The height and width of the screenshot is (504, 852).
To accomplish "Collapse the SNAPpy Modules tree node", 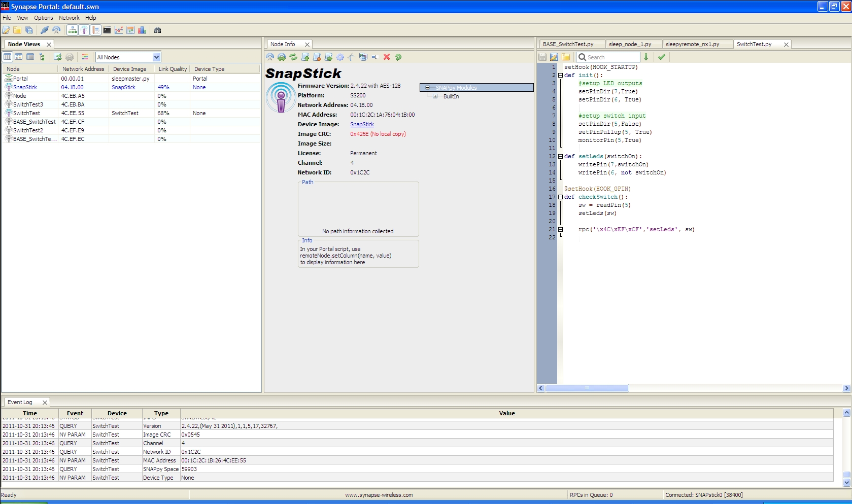I will coord(427,88).
